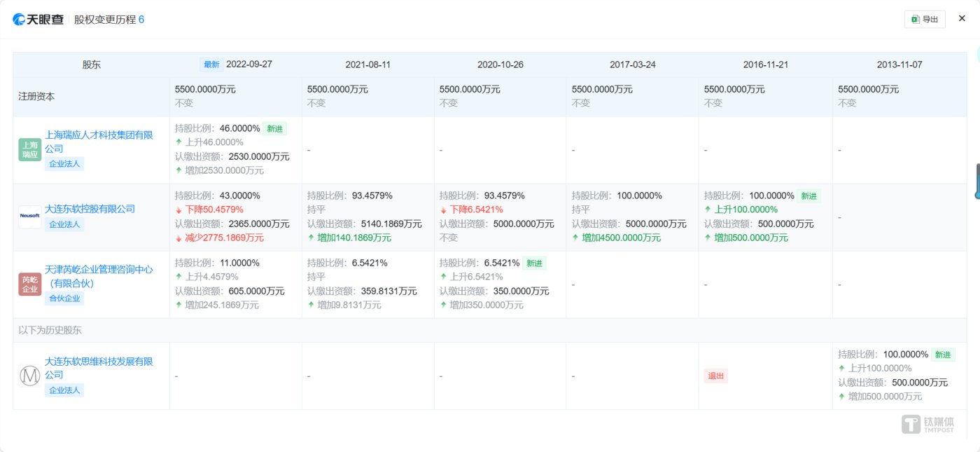The image size is (980, 452).
Task: Click 新进 badge in 2013-11-07 column
Action: tap(944, 355)
